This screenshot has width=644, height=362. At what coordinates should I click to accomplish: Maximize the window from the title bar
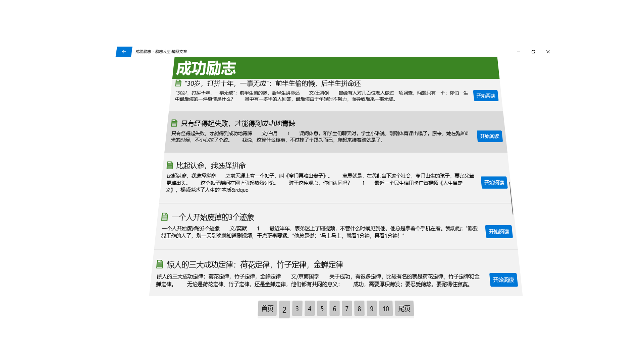tap(533, 52)
